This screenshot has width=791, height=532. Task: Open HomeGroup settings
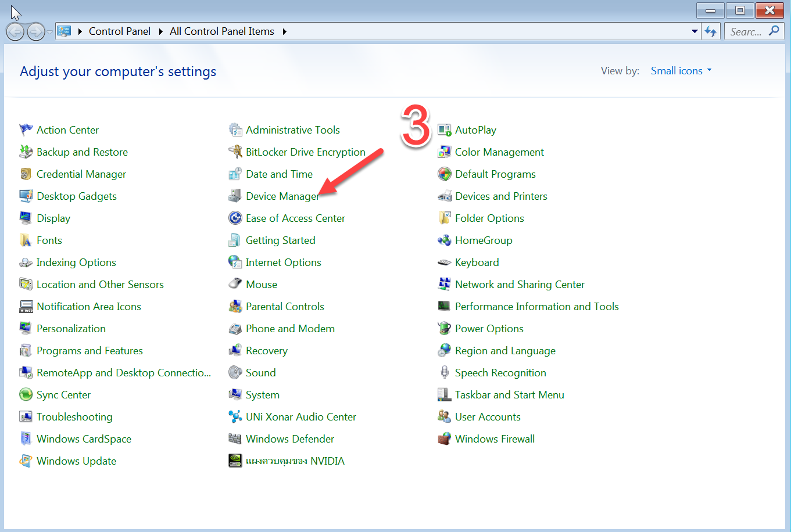(484, 240)
